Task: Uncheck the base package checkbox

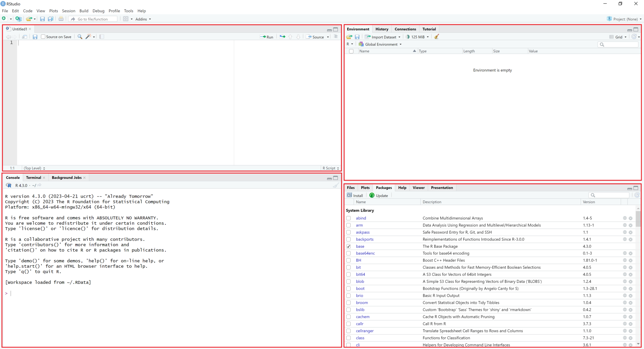Action: (348, 246)
